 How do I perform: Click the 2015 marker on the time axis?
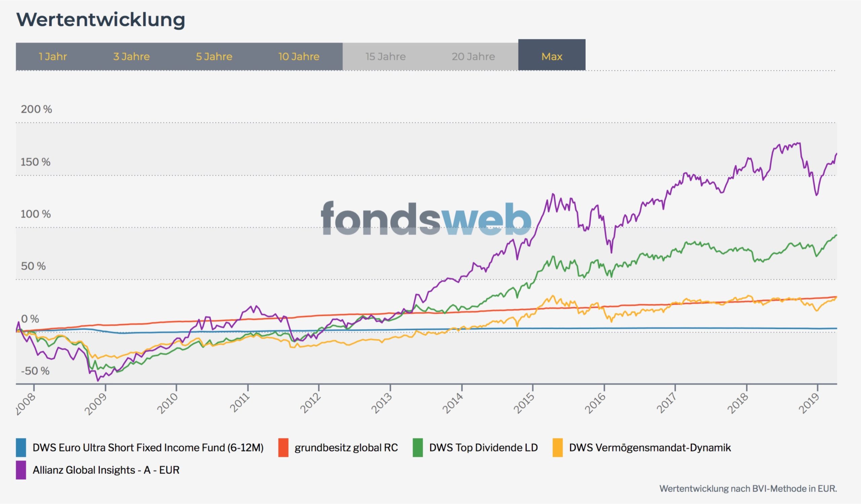point(524,403)
